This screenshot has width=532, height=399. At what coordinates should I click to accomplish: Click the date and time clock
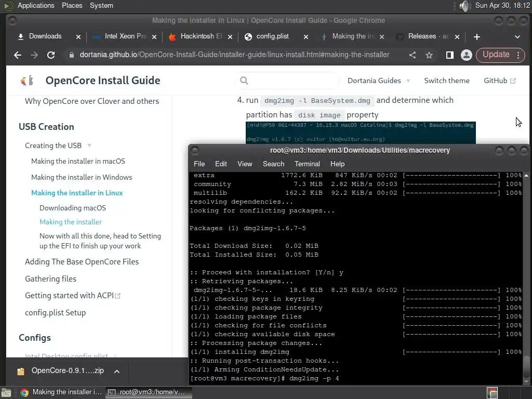coord(502,5)
